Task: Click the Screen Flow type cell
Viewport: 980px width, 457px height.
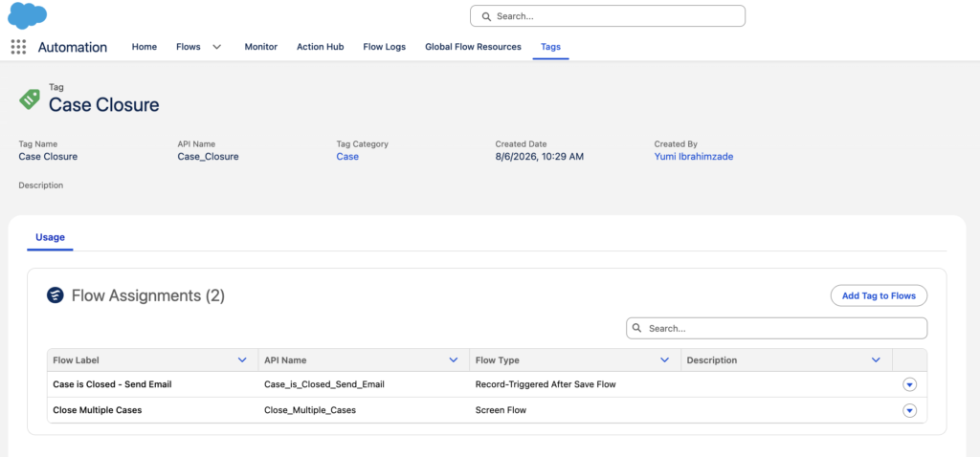Action: (501, 411)
